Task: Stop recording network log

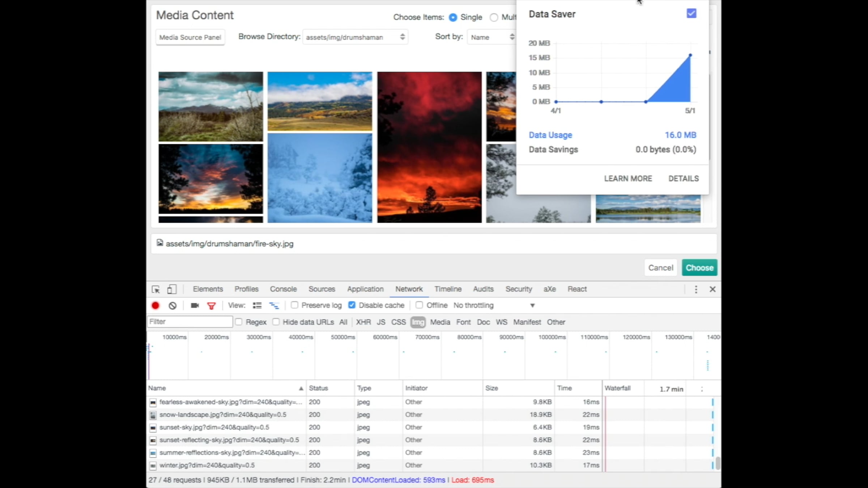Action: [156, 305]
